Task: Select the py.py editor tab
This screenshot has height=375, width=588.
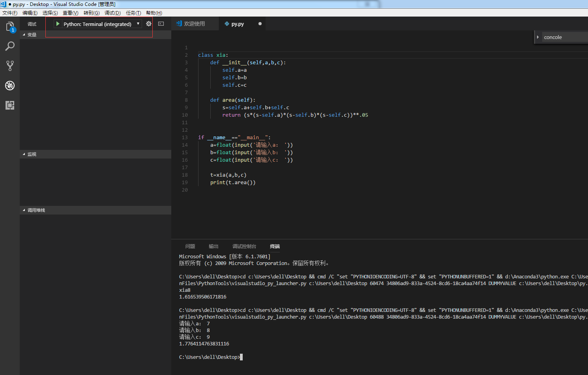Action: [237, 24]
